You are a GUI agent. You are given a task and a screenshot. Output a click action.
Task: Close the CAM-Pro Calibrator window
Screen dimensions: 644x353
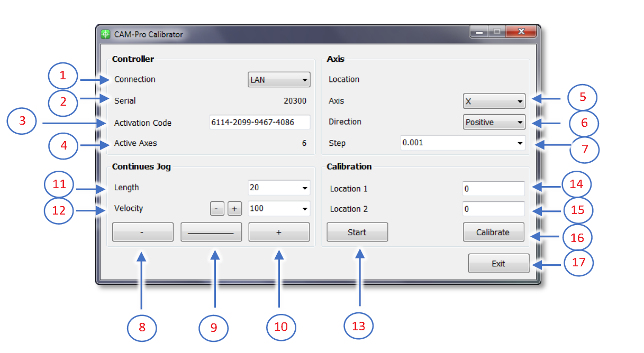[x=521, y=32]
